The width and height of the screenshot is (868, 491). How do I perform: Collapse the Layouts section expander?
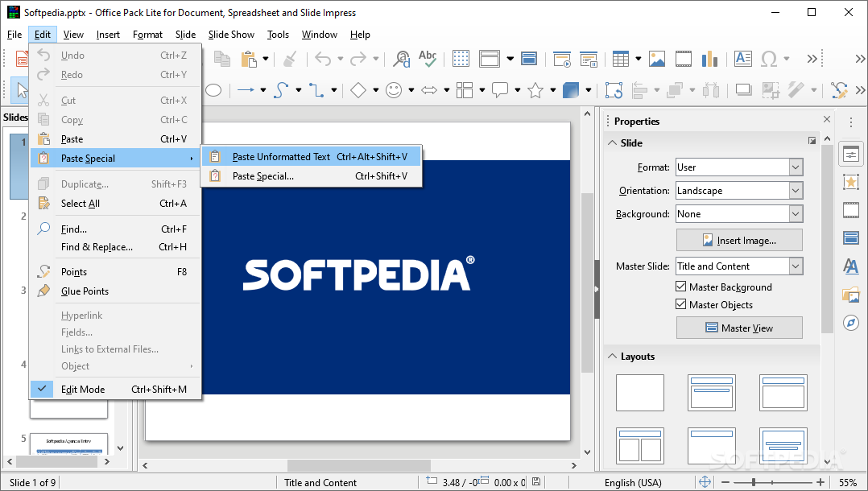pos(612,357)
